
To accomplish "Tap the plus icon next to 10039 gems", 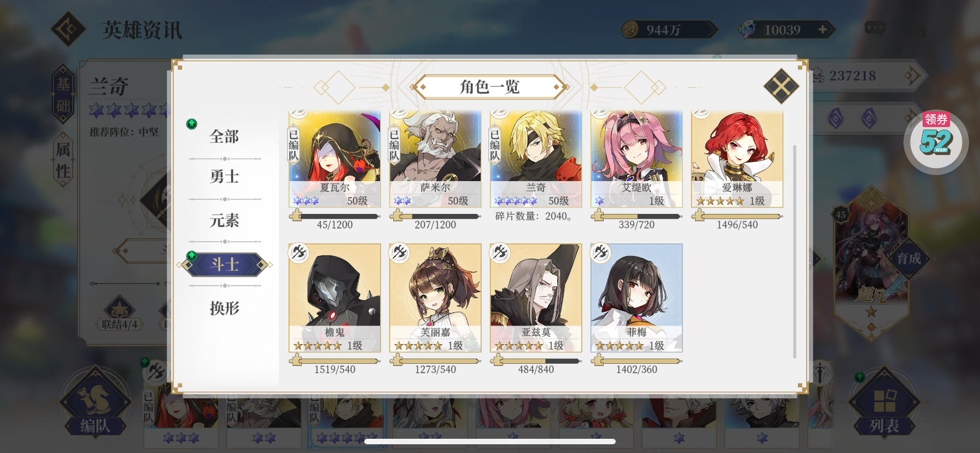I will tap(822, 30).
